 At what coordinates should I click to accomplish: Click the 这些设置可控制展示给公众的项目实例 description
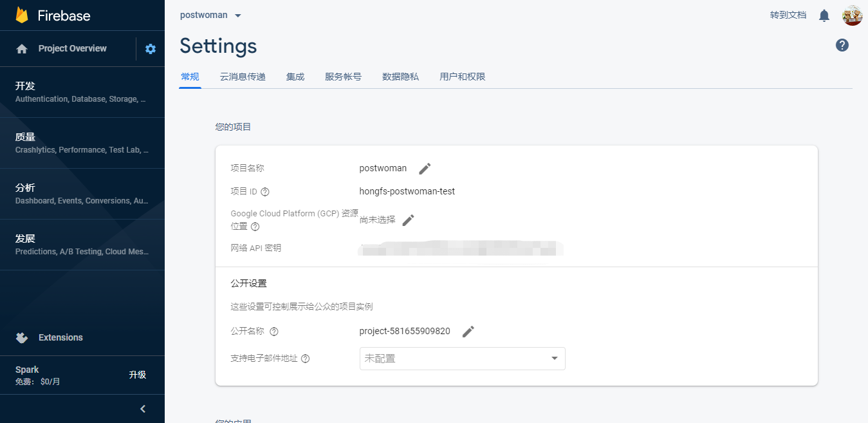click(x=302, y=306)
